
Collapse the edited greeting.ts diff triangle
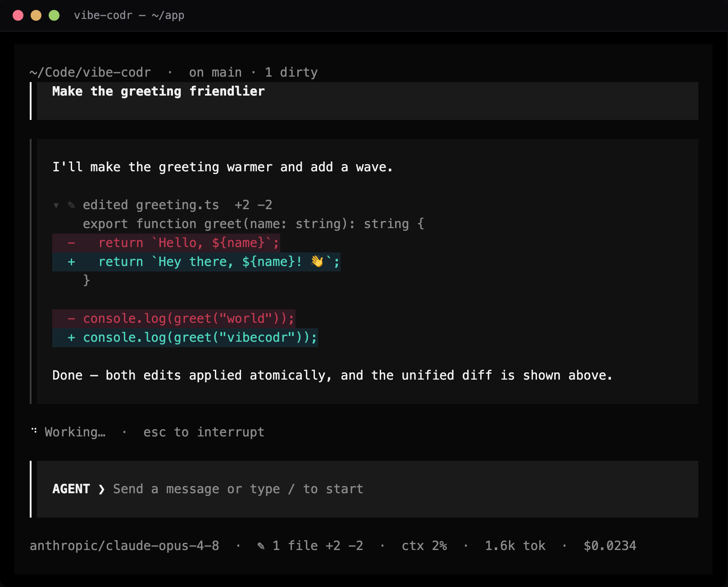click(x=56, y=206)
